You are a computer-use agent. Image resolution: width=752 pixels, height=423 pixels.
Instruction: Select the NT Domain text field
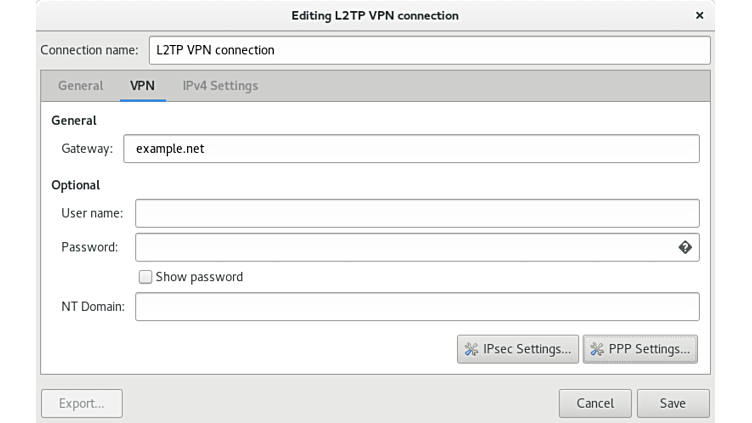pos(417,307)
